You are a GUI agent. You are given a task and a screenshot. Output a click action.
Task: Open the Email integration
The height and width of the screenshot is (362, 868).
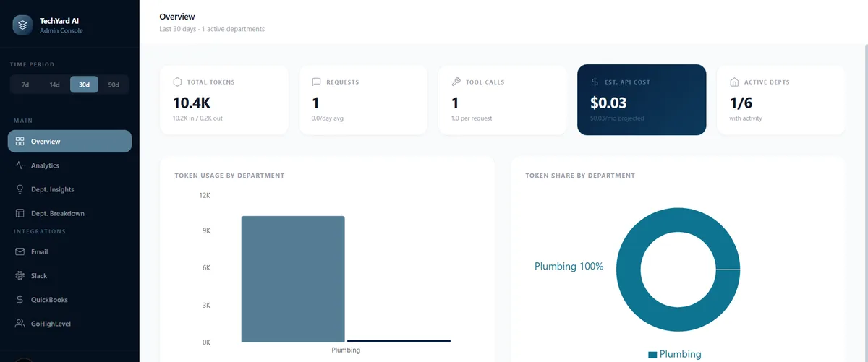point(69,251)
